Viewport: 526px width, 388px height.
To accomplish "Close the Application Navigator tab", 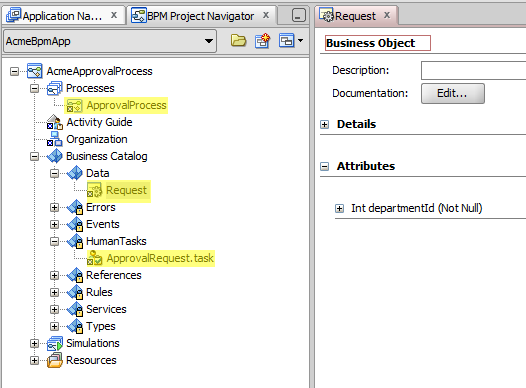I will point(114,15).
